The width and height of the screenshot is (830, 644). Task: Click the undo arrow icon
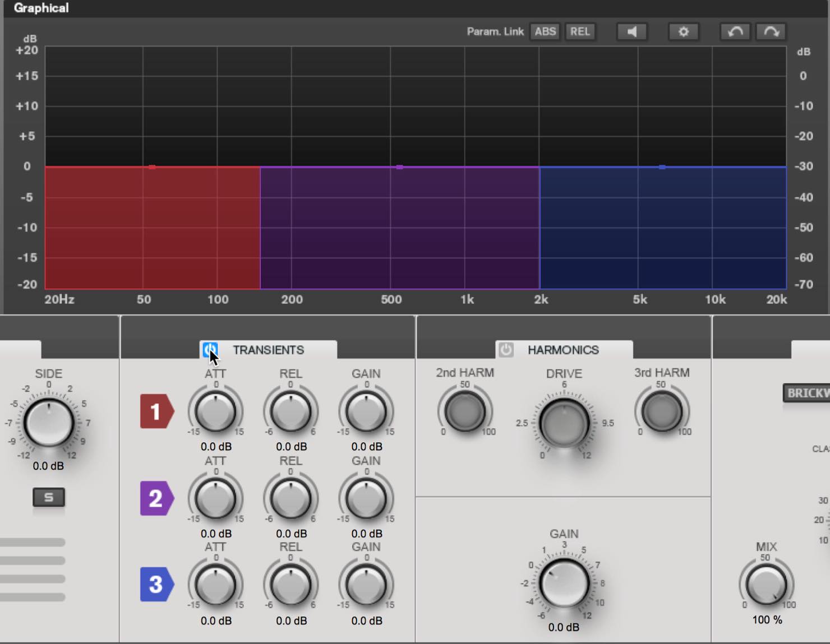pos(735,32)
